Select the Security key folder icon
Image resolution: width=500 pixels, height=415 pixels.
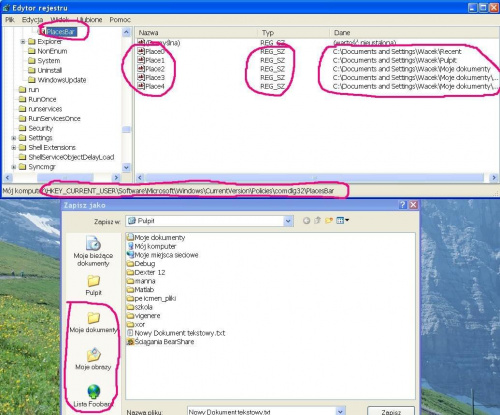pyautogui.click(x=22, y=128)
